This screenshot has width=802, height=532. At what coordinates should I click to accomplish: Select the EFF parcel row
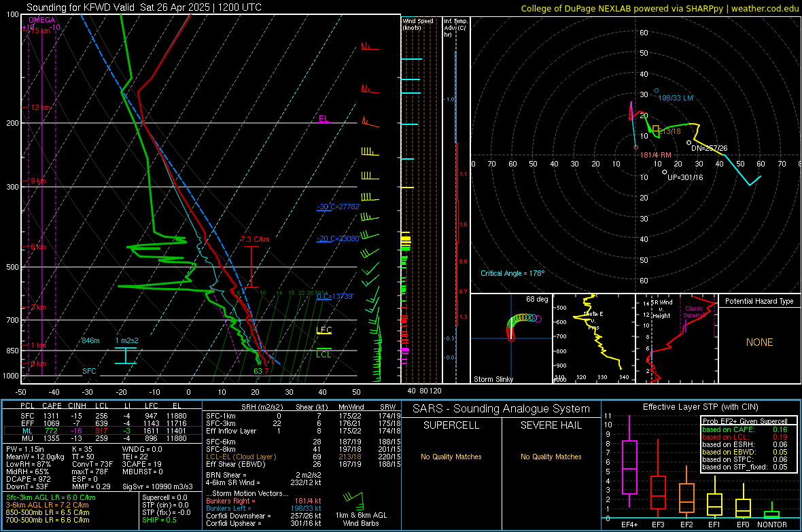click(x=103, y=423)
